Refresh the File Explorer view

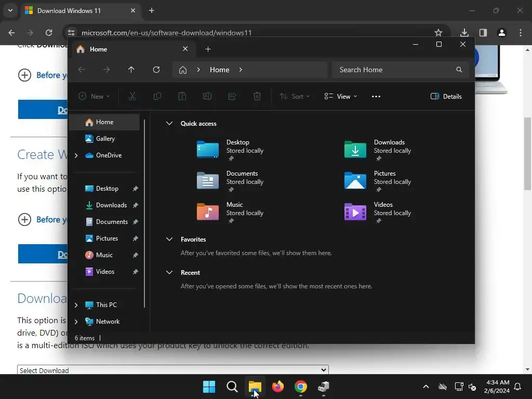pyautogui.click(x=156, y=70)
